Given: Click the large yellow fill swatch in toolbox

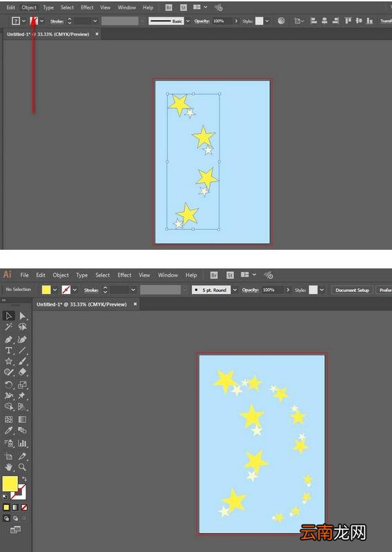Looking at the screenshot, I should click(10, 484).
